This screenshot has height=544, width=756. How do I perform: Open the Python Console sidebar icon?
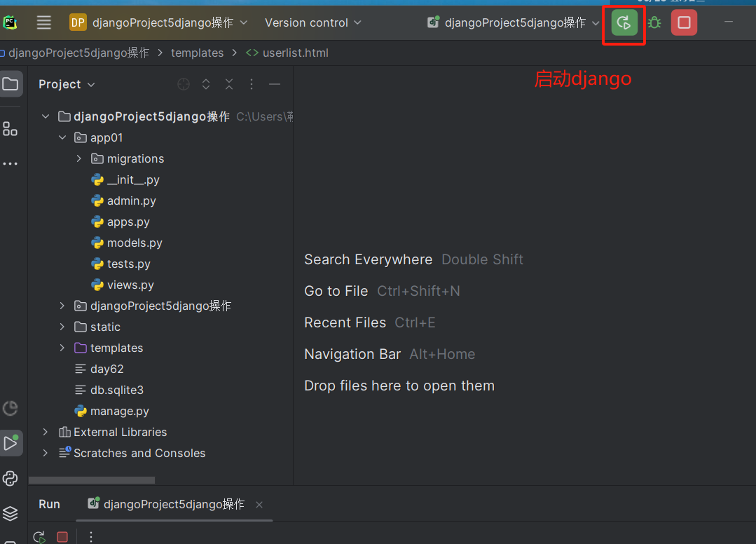(x=10, y=478)
